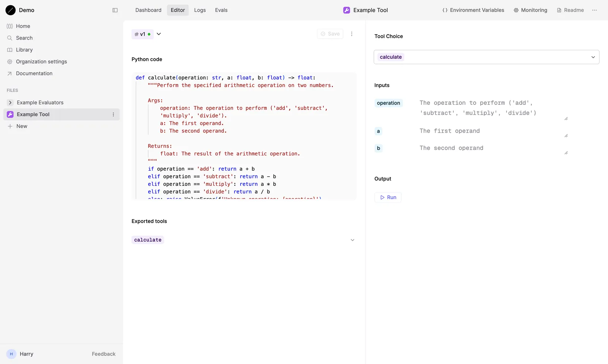This screenshot has height=364, width=608.
Task: Click into the 'b' second operand field
Action: [x=493, y=149]
